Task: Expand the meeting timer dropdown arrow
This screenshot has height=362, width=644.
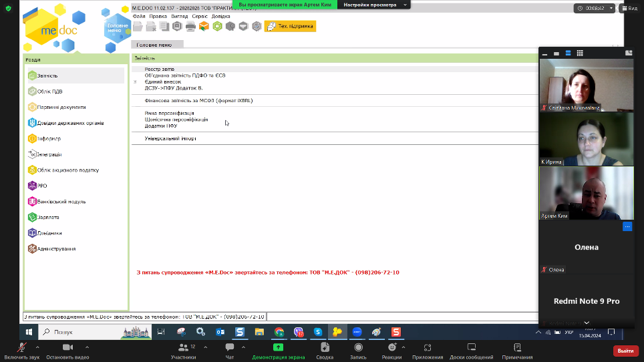Action: point(611,8)
